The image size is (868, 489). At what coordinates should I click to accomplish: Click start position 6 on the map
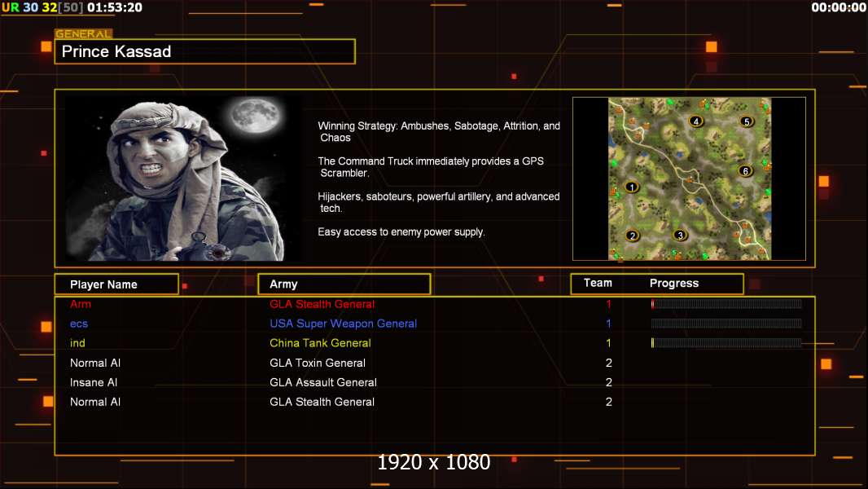(745, 171)
